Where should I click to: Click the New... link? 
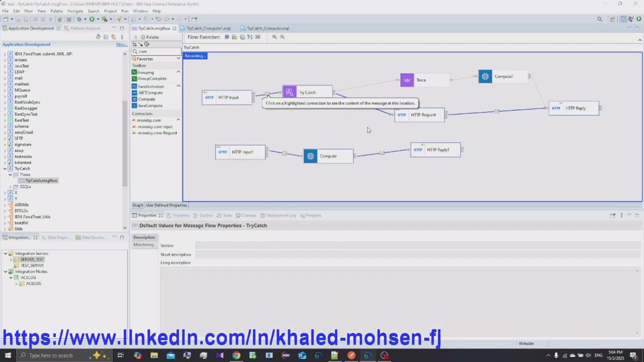coord(121,44)
